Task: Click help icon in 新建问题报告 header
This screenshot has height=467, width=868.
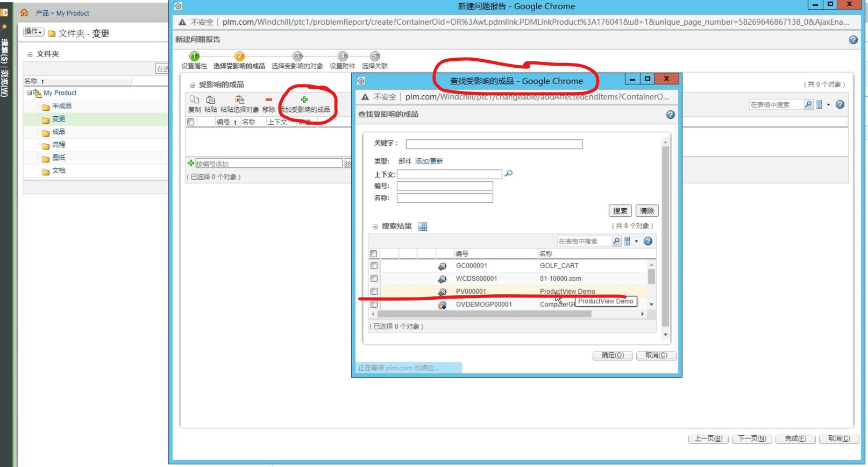Action: (x=853, y=40)
